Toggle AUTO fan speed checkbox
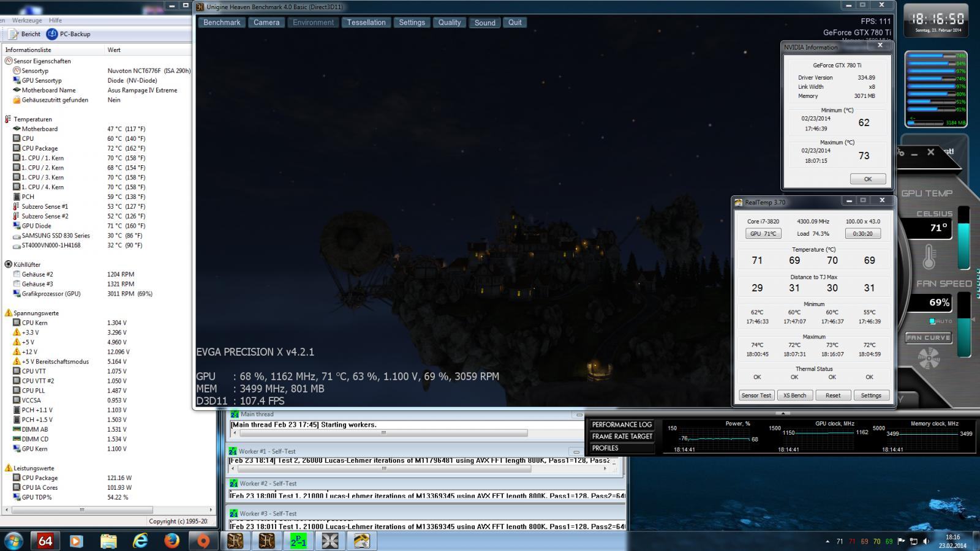The image size is (980, 551). point(932,321)
